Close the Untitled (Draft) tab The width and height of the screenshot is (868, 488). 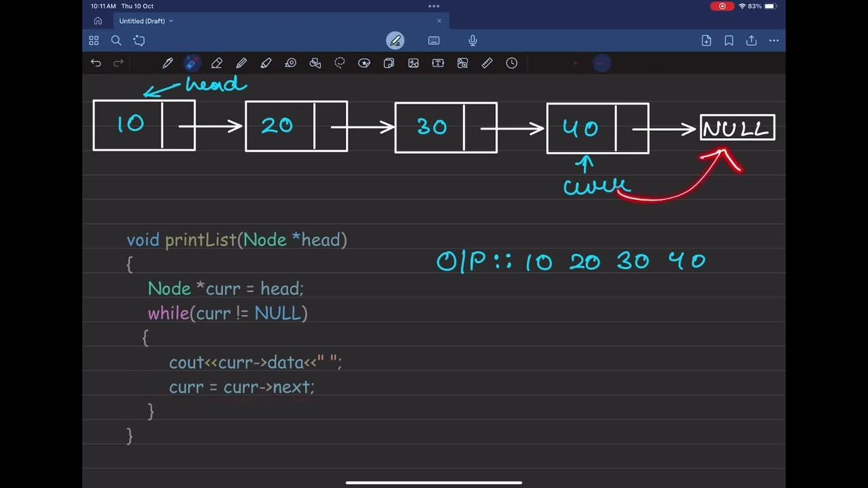[x=439, y=21]
